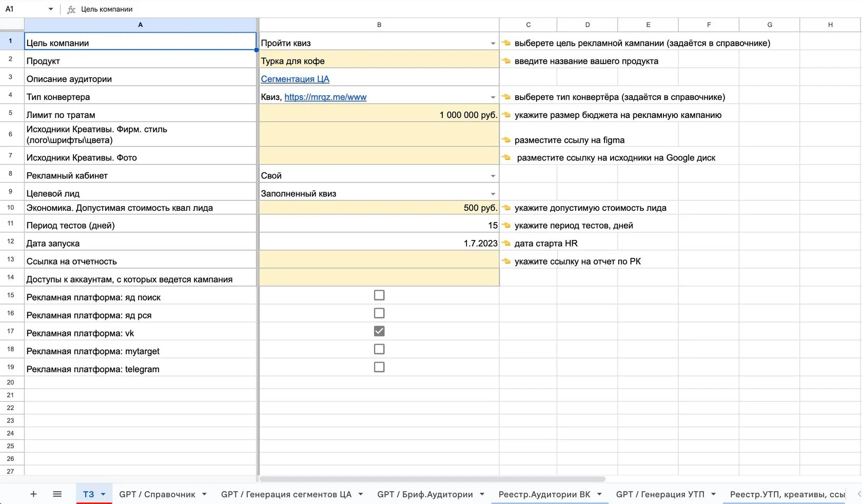Open Реестр.УТП, креативы sheet tab
Viewport: 862px width, 504px height.
point(787,494)
